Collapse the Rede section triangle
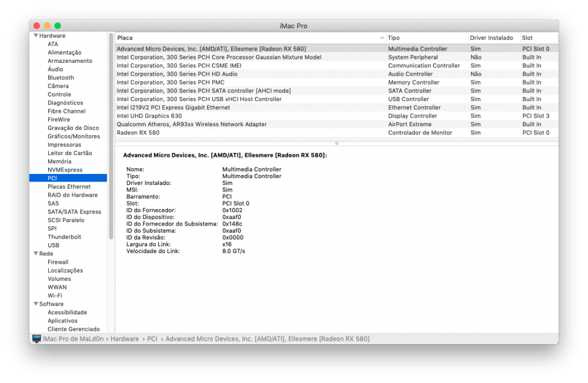The height and width of the screenshot is (383, 588). pyautogui.click(x=36, y=253)
